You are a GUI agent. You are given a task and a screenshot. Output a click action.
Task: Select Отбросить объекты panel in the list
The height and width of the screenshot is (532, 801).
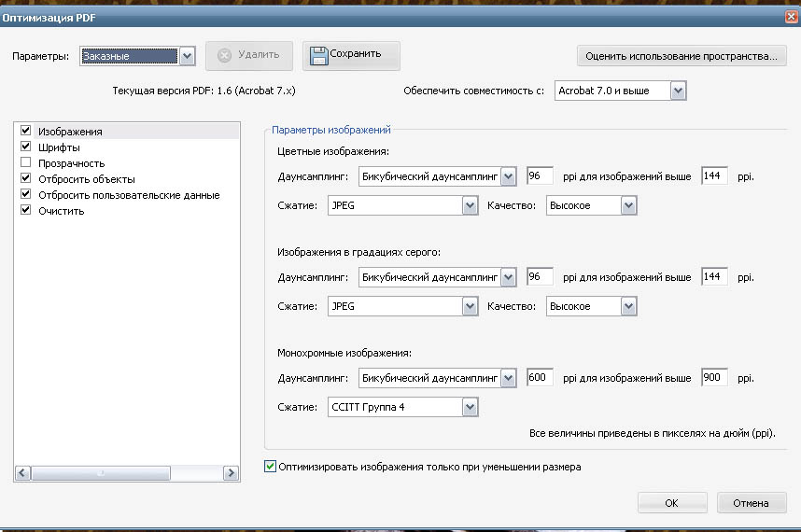(87, 179)
